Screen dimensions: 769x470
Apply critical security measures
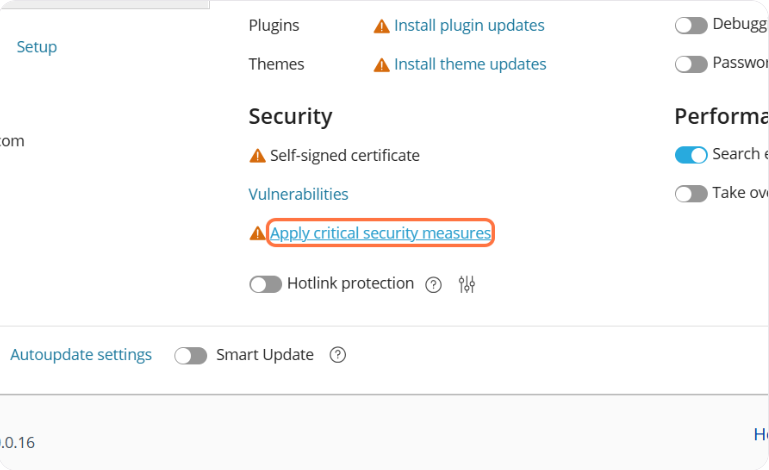coord(381,234)
